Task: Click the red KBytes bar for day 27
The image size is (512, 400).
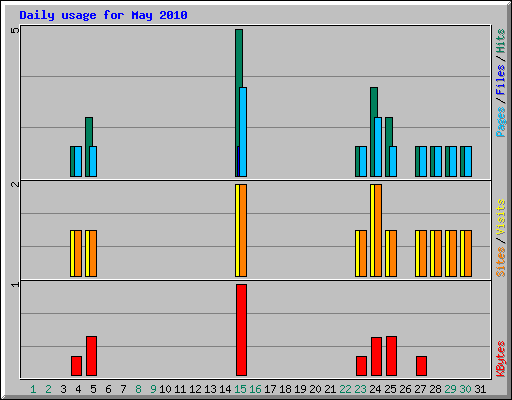Action: [421, 366]
